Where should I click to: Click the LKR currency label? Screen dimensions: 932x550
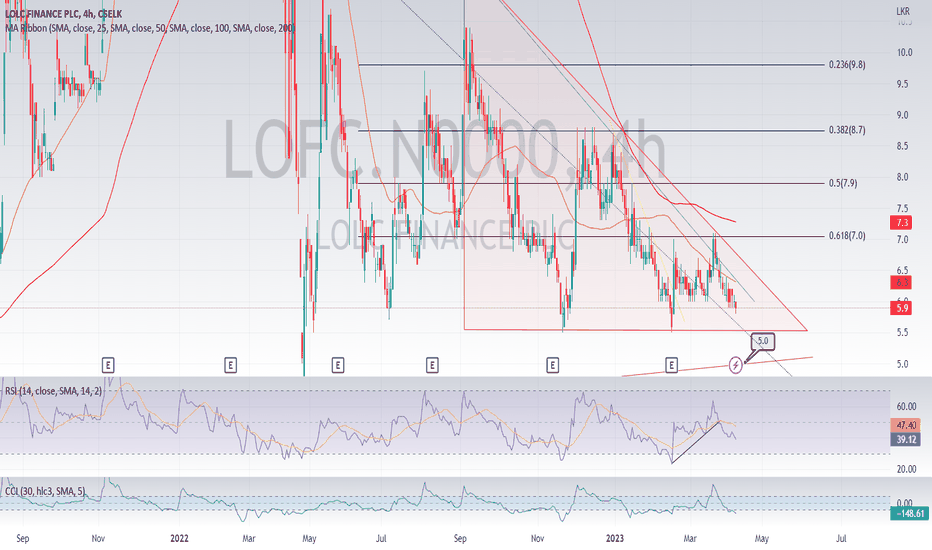[903, 11]
